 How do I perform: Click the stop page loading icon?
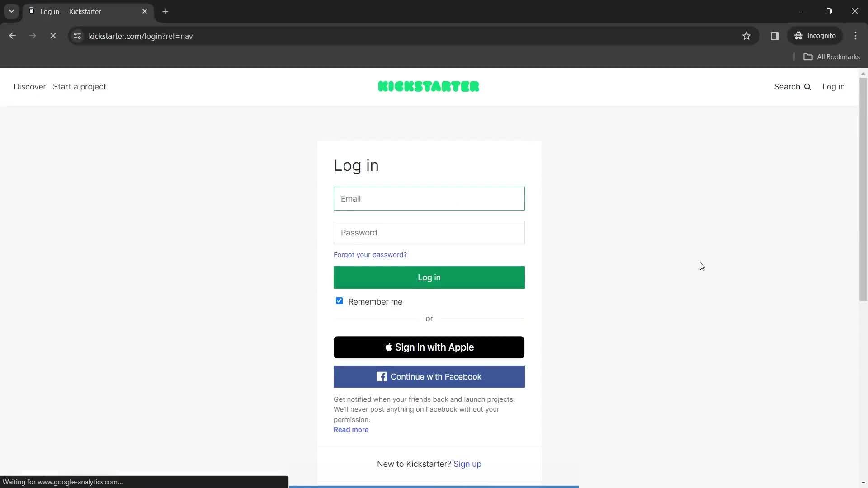pos(53,36)
